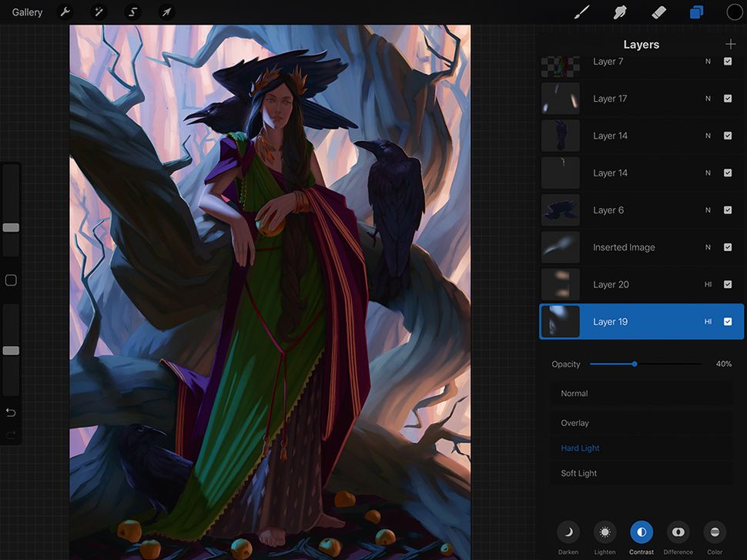Uncheck Layer 6's visibility checkbox

(x=727, y=210)
